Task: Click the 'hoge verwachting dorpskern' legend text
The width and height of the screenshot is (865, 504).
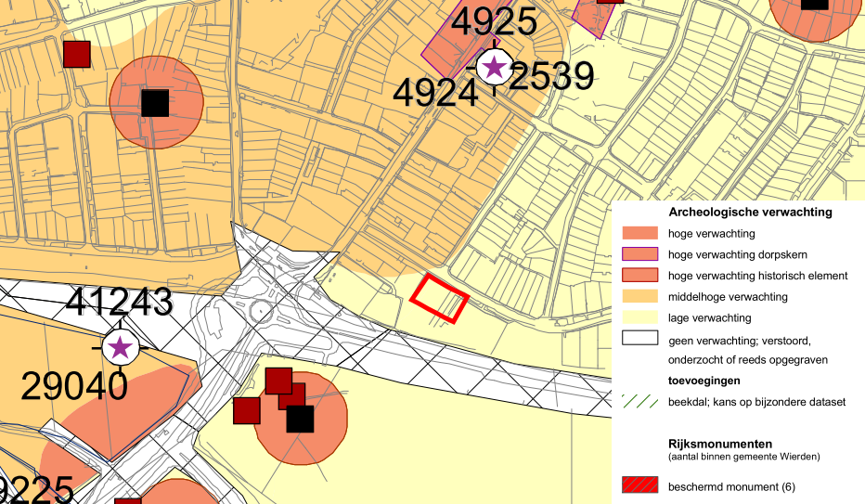Action: [738, 254]
